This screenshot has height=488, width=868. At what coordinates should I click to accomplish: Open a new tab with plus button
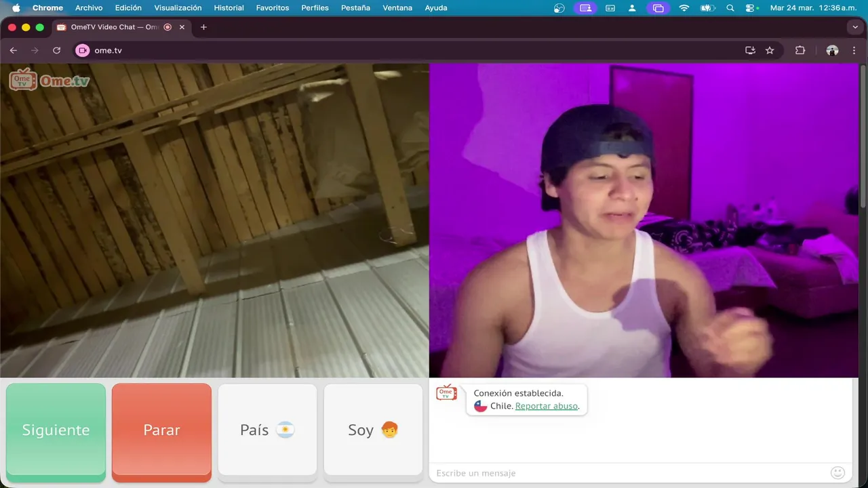coord(203,27)
